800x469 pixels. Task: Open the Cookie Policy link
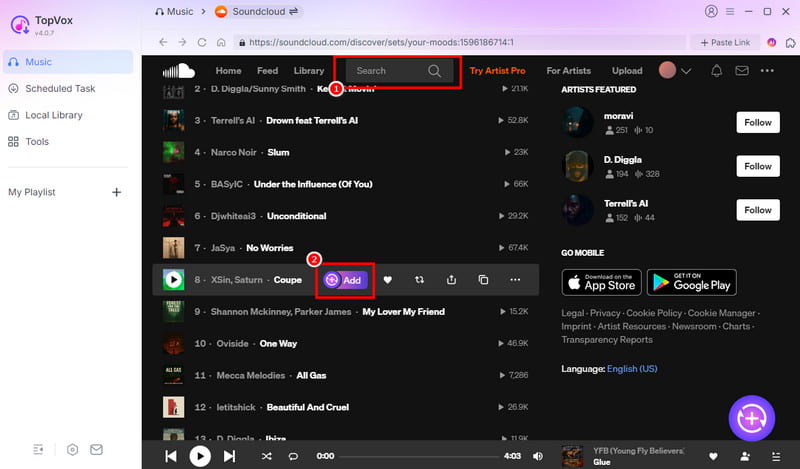point(654,313)
